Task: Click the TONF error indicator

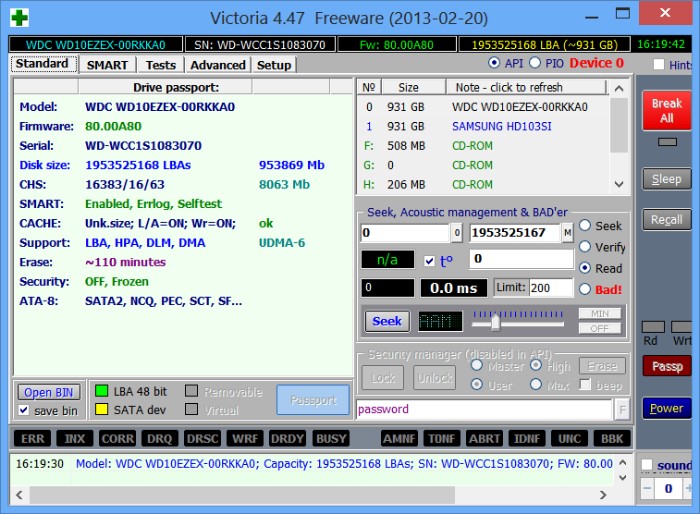Action: pos(442,439)
